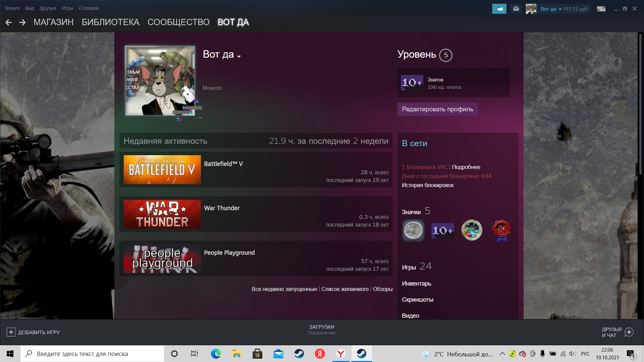Click the large profile avatar image
644x362 pixels.
pyautogui.click(x=160, y=81)
